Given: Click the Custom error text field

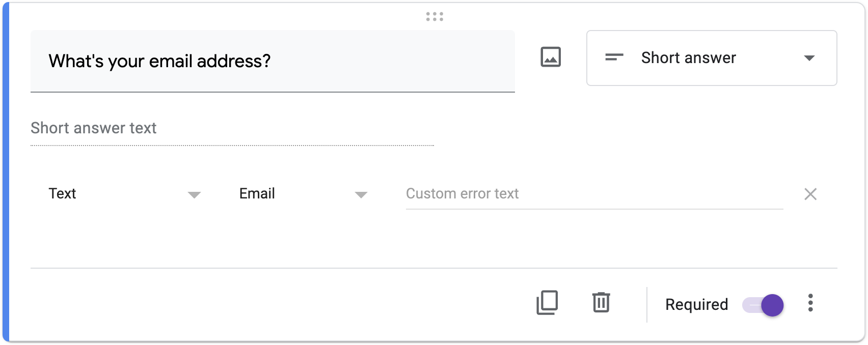Looking at the screenshot, I should pos(594,194).
